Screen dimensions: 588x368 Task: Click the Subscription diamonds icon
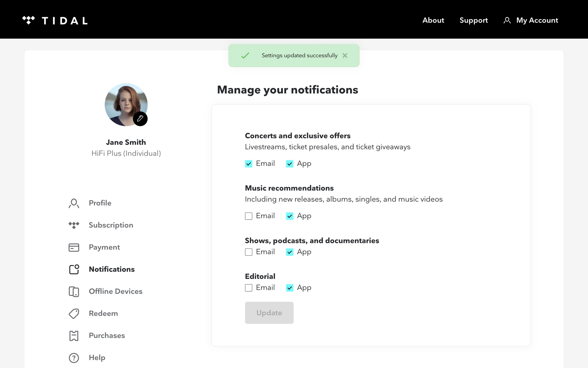click(x=74, y=225)
